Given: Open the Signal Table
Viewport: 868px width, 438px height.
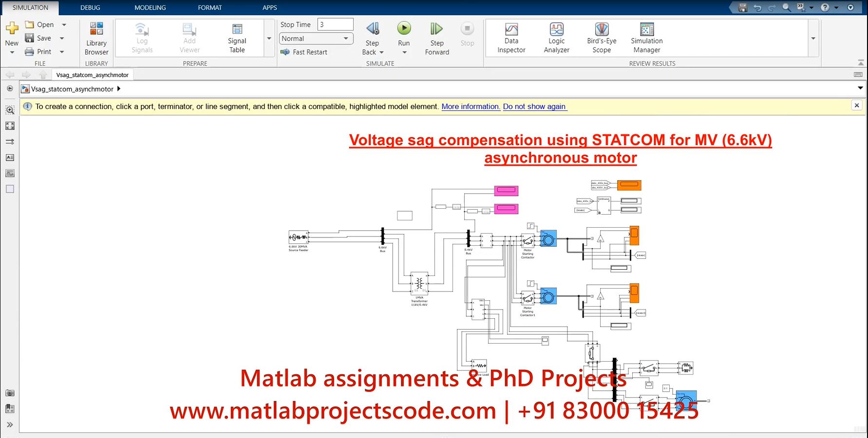Looking at the screenshot, I should (x=237, y=38).
